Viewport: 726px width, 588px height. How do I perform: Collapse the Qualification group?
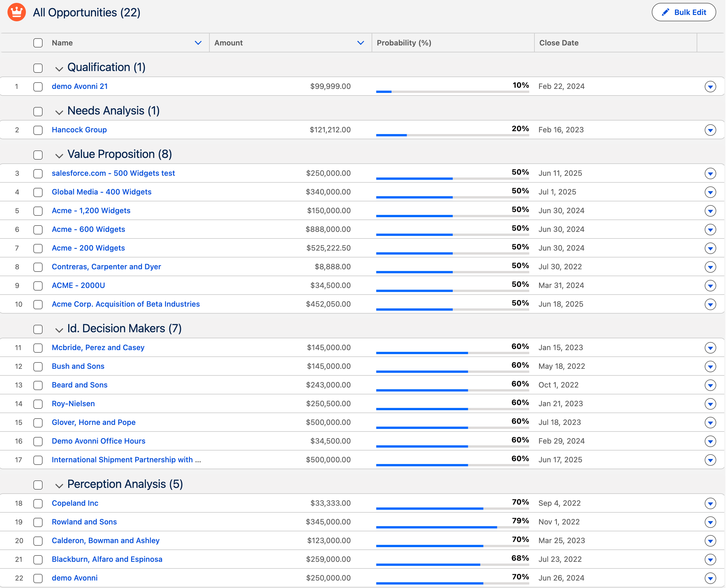pos(59,69)
